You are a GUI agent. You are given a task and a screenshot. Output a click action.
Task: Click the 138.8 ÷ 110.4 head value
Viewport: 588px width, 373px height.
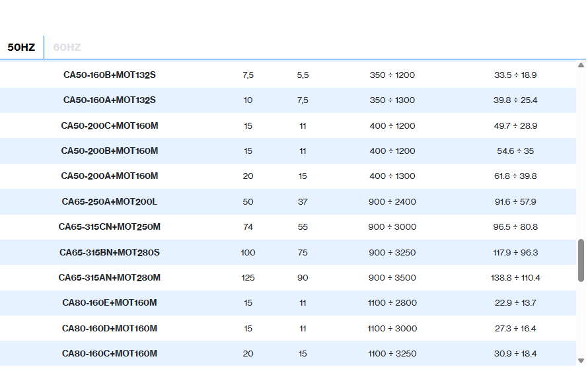tap(515, 278)
